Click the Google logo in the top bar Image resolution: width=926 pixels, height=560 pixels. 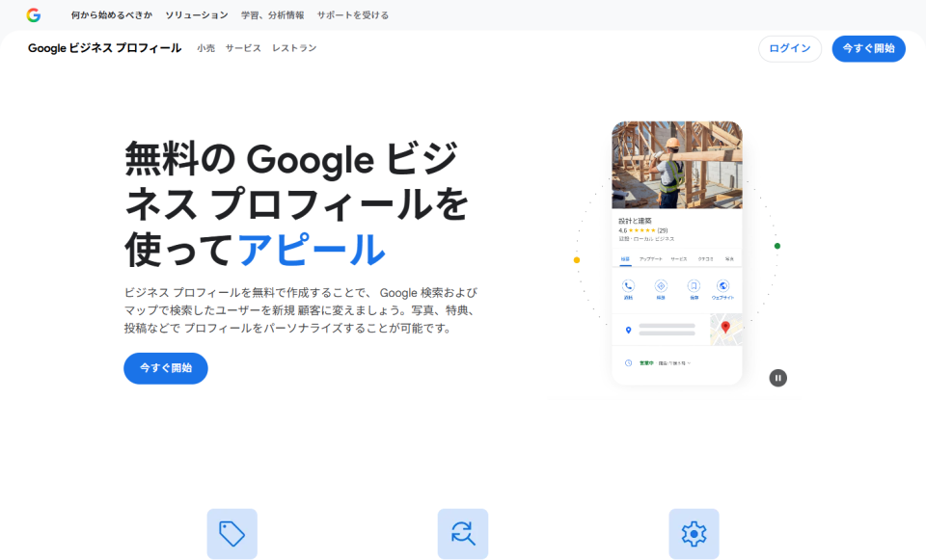tap(34, 15)
